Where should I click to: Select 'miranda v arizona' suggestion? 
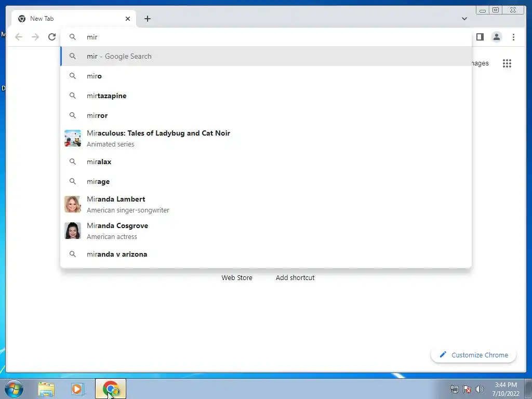coord(265,254)
